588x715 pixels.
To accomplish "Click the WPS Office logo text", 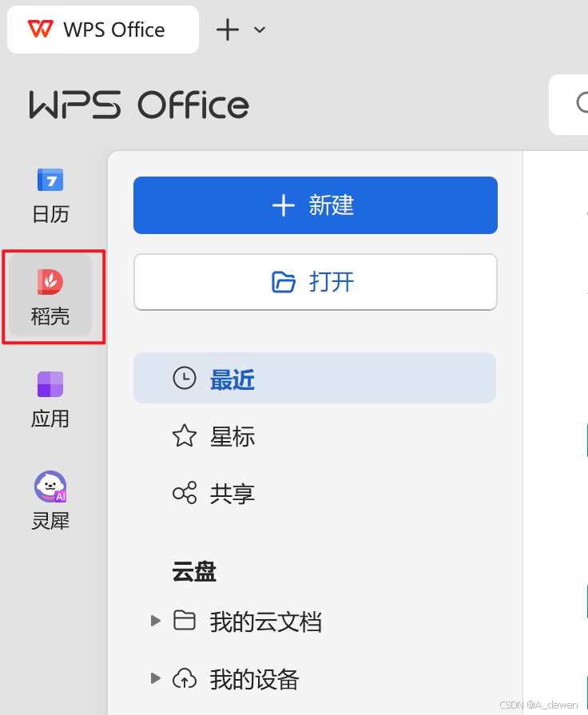I will [x=139, y=105].
